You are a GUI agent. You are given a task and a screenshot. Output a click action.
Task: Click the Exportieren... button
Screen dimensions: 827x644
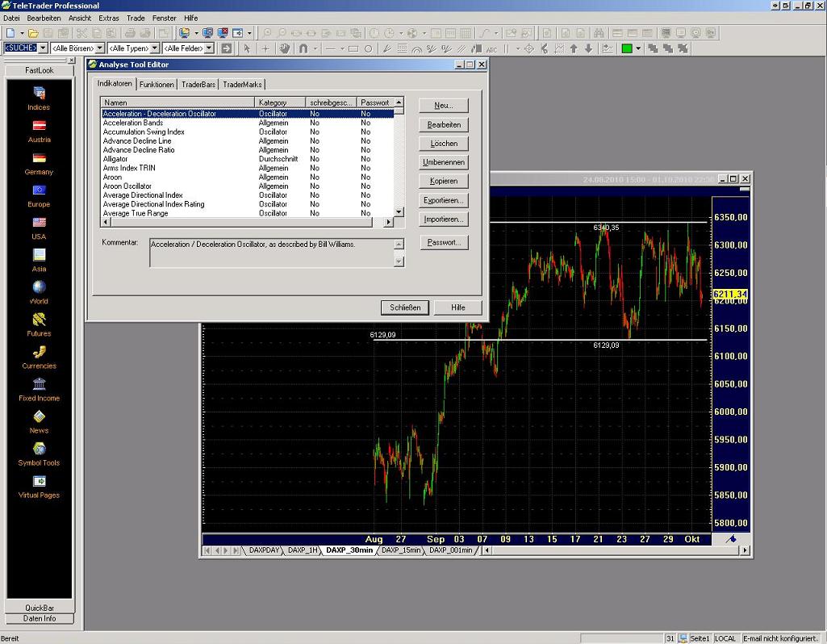[444, 200]
